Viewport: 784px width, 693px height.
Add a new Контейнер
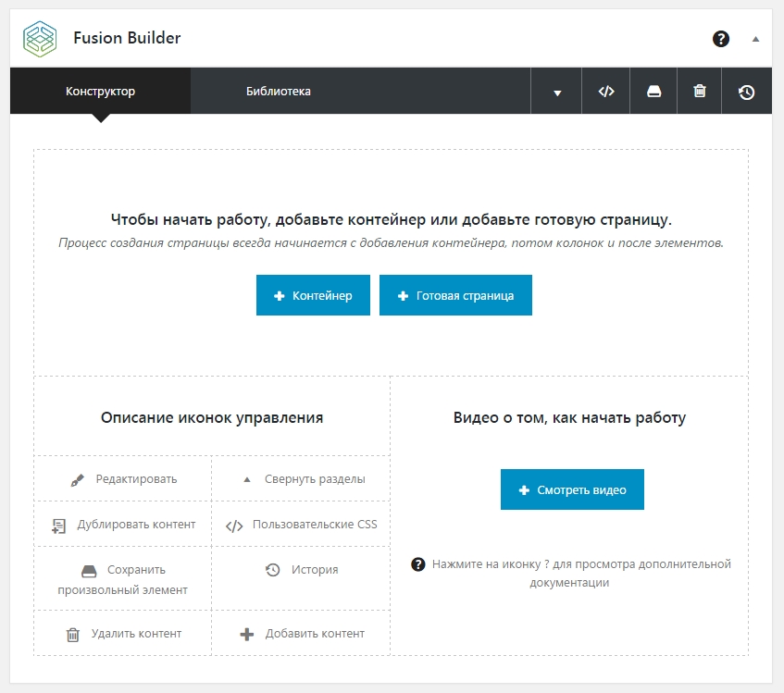click(x=313, y=296)
